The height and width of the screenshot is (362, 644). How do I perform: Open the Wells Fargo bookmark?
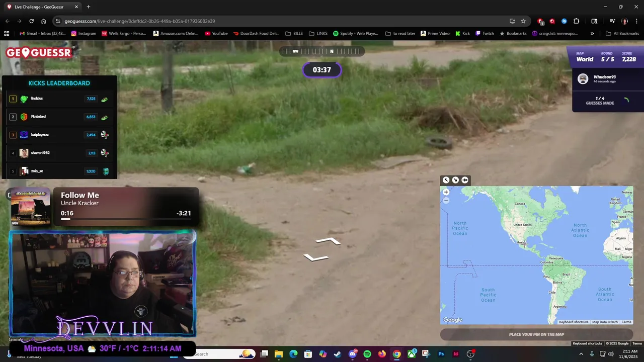(124, 34)
